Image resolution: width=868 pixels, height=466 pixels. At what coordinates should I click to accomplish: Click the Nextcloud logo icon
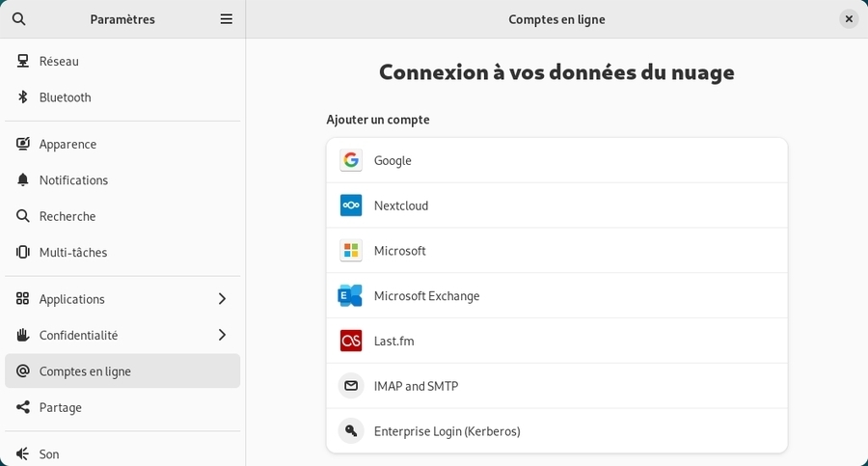[351, 206]
